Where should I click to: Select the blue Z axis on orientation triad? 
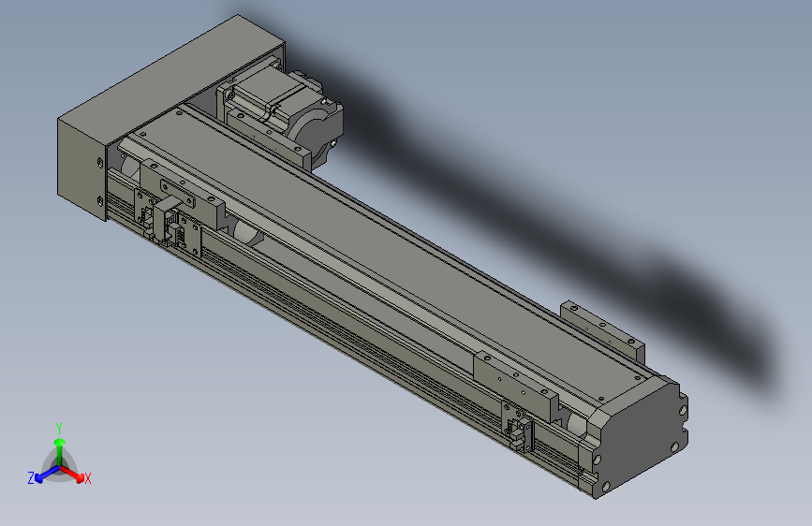point(43,475)
